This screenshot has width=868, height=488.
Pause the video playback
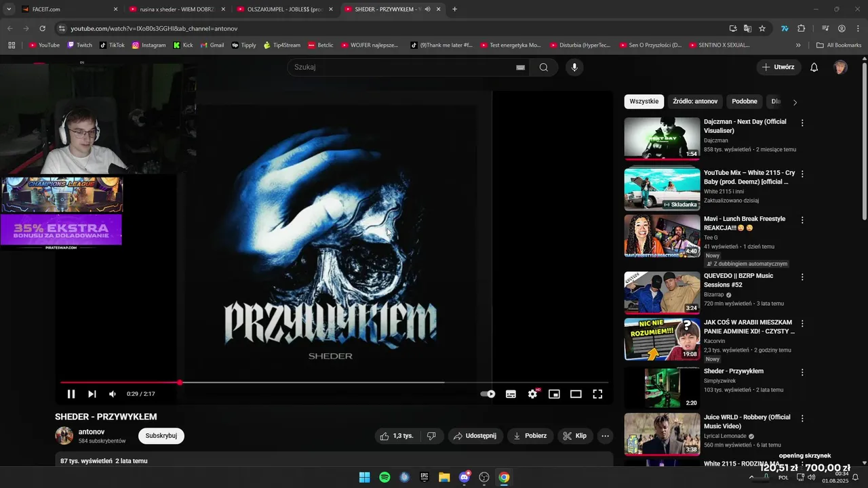[x=71, y=394]
